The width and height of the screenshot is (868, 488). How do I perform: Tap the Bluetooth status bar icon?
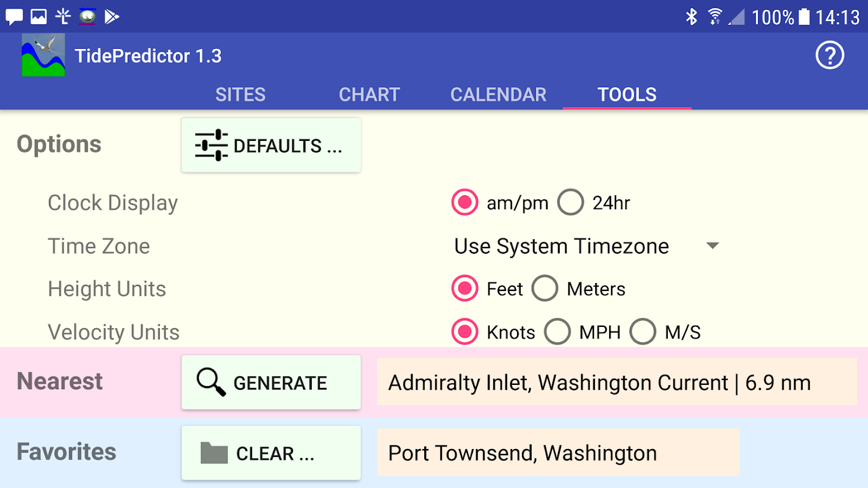click(x=691, y=16)
